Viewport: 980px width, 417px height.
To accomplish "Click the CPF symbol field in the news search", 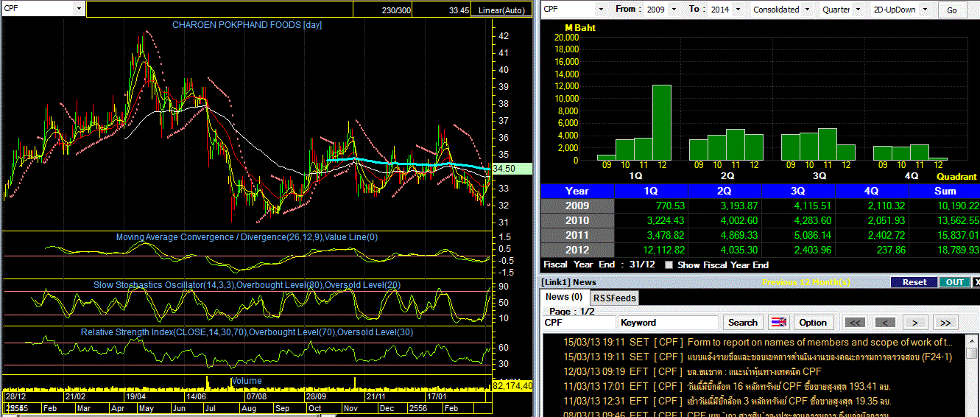I will pyautogui.click(x=579, y=323).
